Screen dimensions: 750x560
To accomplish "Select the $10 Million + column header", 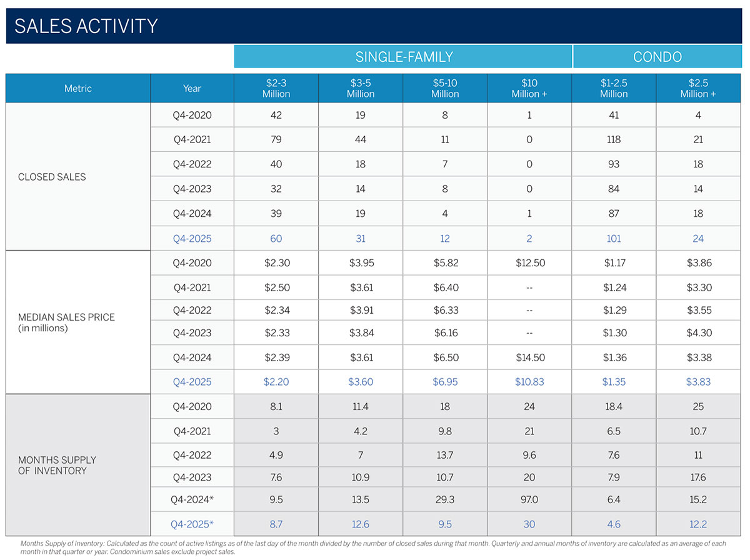I will [529, 87].
